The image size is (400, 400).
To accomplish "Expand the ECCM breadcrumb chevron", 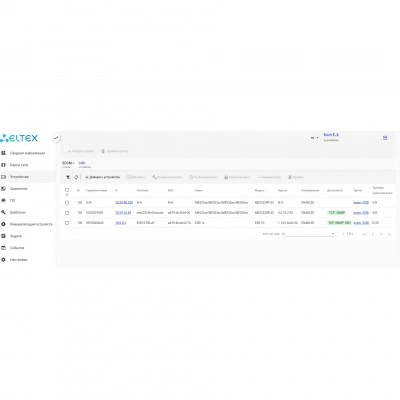I will [x=74, y=163].
